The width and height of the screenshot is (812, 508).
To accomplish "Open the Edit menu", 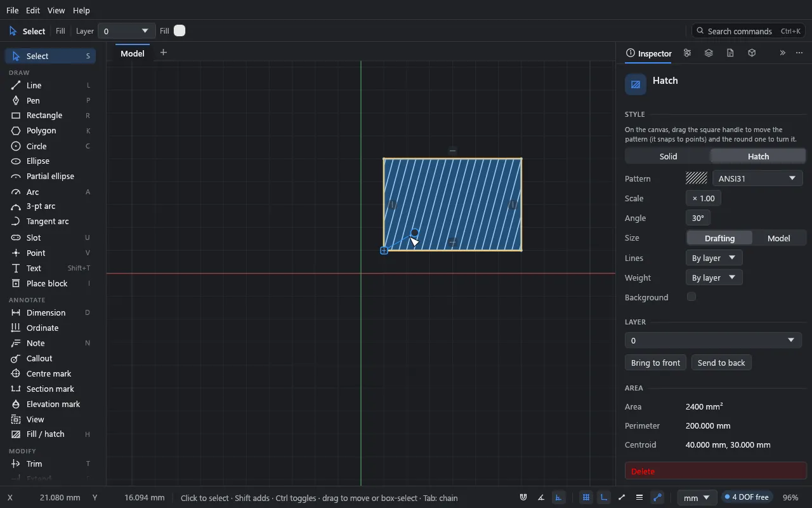I will 33,10.
